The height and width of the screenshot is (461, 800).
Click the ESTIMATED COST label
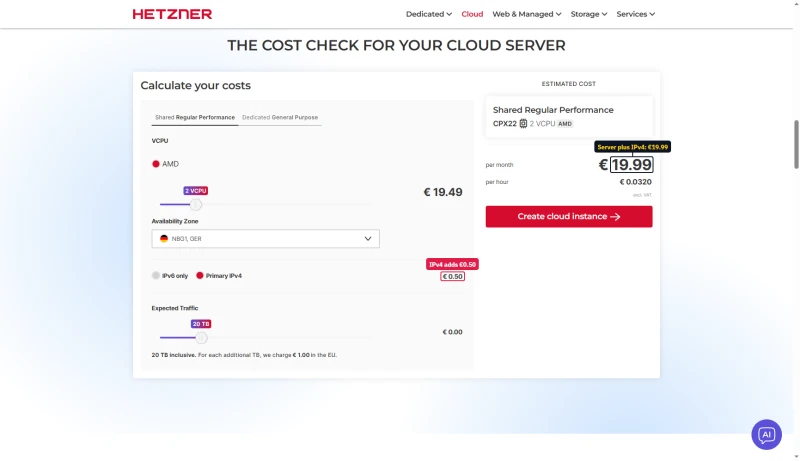[x=569, y=84]
